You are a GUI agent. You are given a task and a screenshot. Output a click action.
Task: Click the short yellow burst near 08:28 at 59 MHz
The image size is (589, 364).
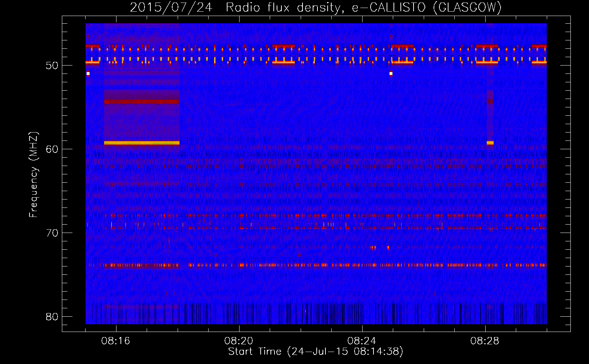click(x=490, y=143)
